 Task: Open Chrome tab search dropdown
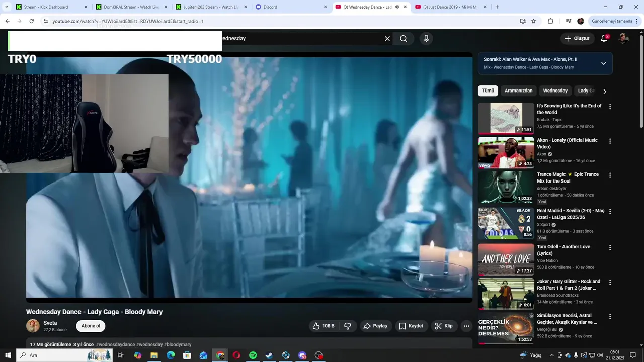pyautogui.click(x=7, y=7)
